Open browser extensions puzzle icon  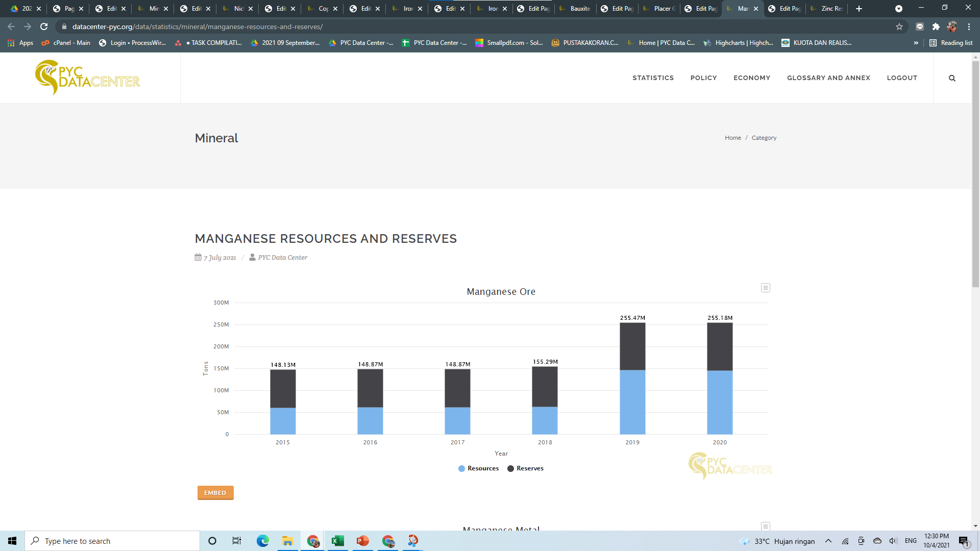click(936, 27)
